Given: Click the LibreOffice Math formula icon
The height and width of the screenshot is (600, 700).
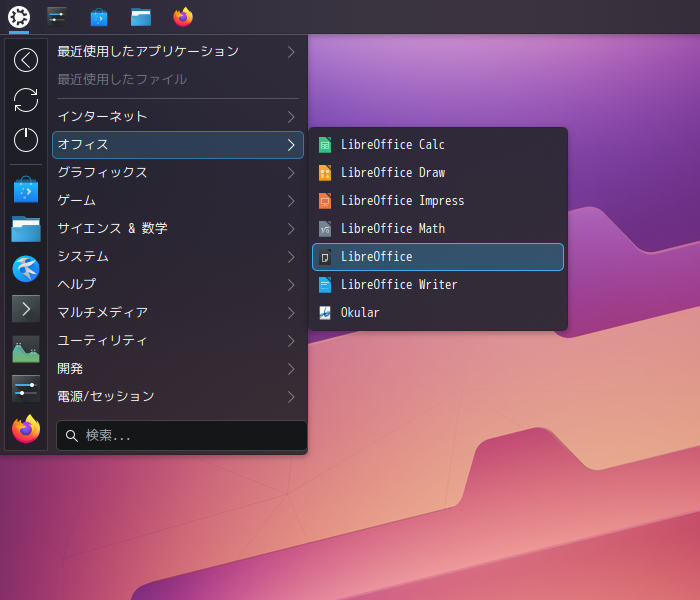Looking at the screenshot, I should 325,229.
